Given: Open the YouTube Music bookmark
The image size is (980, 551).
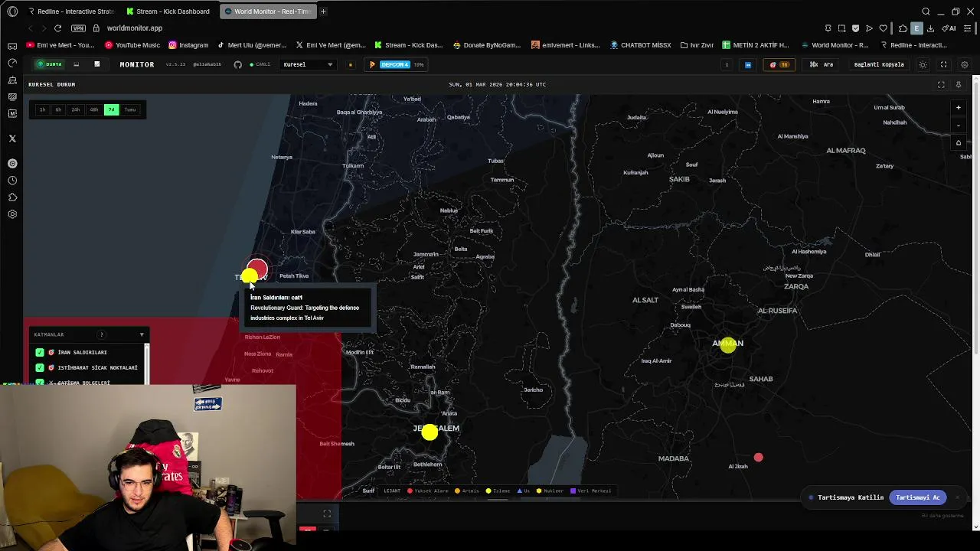Looking at the screenshot, I should click(132, 45).
